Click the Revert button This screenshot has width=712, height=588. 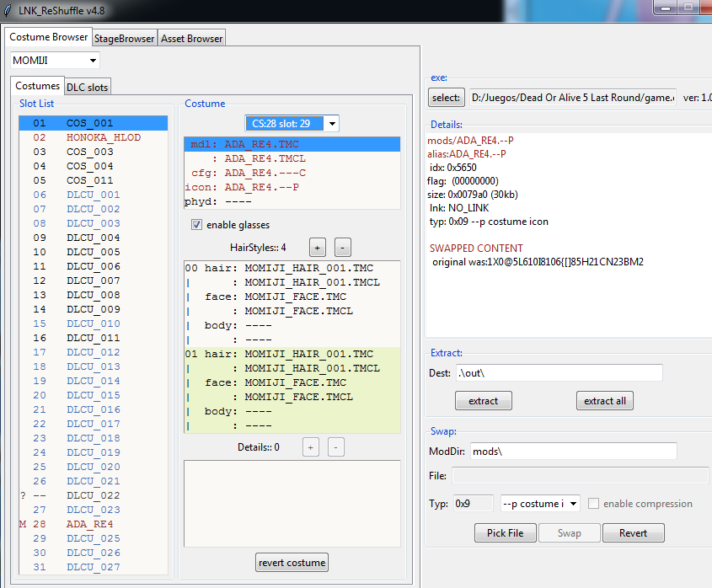634,533
